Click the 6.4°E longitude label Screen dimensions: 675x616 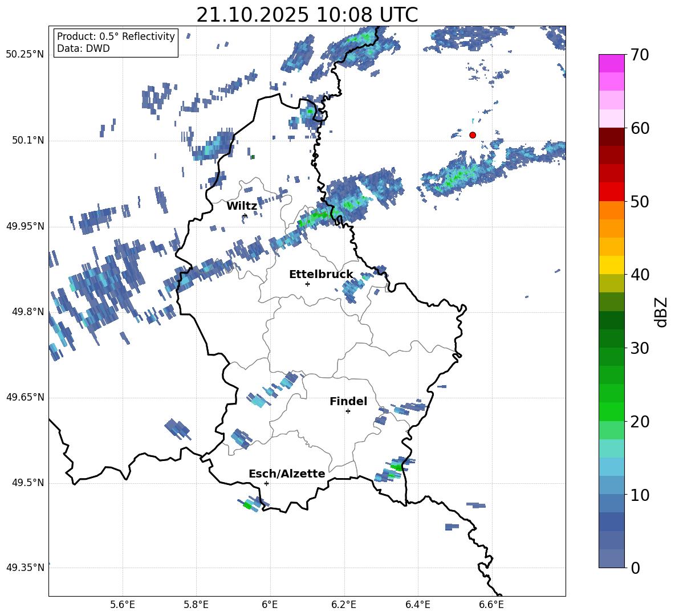coord(417,605)
